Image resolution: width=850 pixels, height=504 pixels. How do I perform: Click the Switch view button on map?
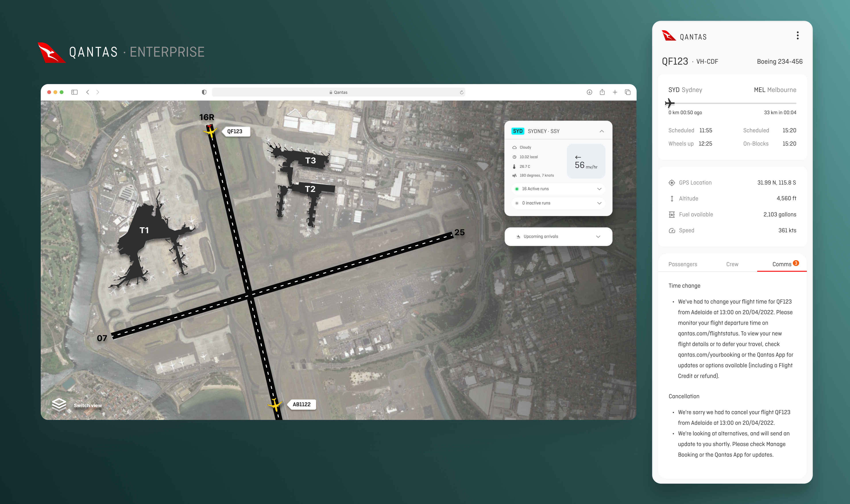click(88, 406)
